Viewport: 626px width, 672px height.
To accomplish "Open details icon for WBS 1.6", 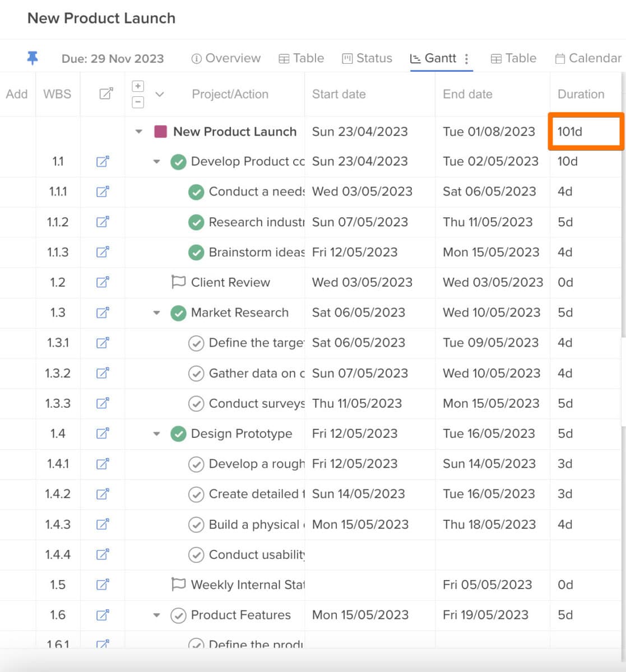I will [x=103, y=615].
